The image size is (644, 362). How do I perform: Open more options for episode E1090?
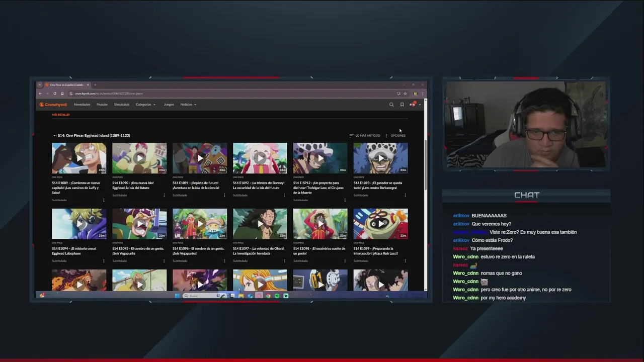[164, 195]
